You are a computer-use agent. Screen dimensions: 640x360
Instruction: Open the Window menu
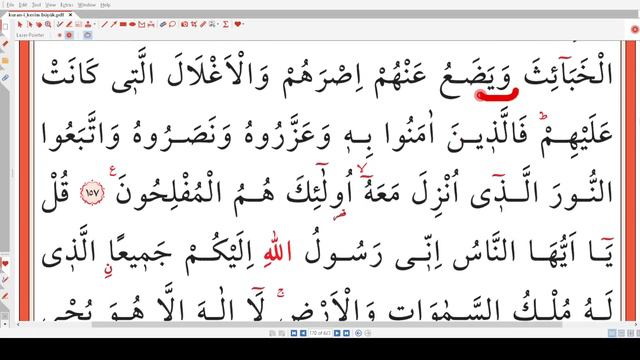pyautogui.click(x=87, y=5)
